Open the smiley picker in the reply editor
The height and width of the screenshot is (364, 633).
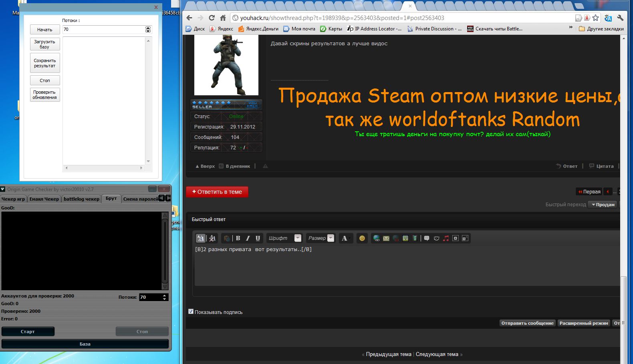coord(362,238)
